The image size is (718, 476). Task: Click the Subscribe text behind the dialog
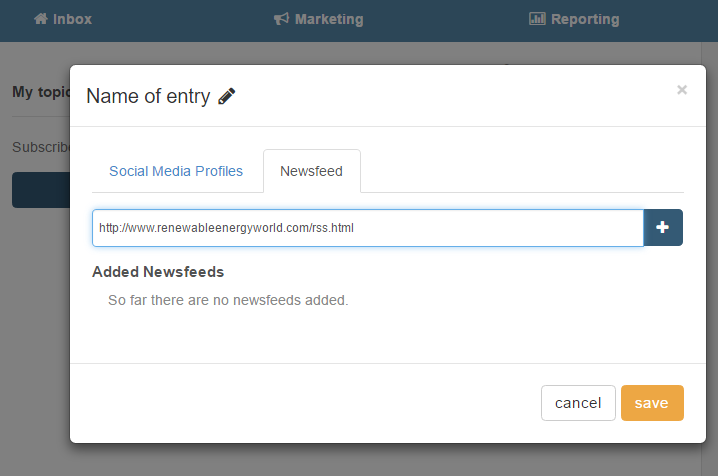click(x=40, y=147)
